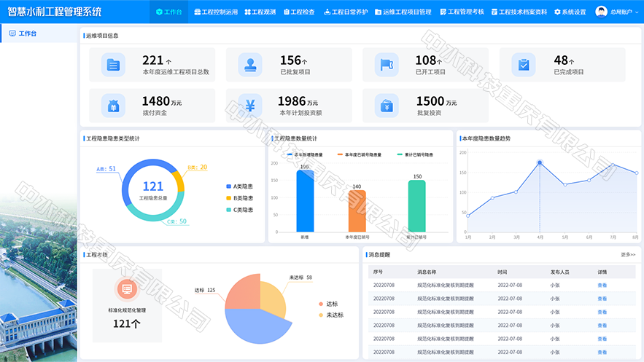Open the 工程控制运用 menu
This screenshot has height=362, width=644.
[216, 12]
